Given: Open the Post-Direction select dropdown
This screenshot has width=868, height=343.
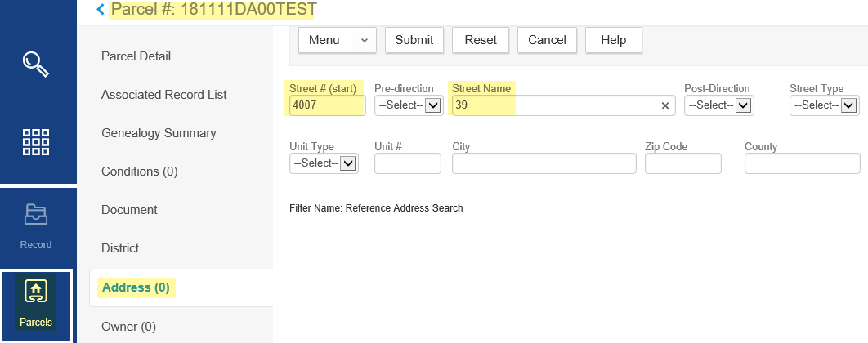Looking at the screenshot, I should pyautogui.click(x=718, y=105).
